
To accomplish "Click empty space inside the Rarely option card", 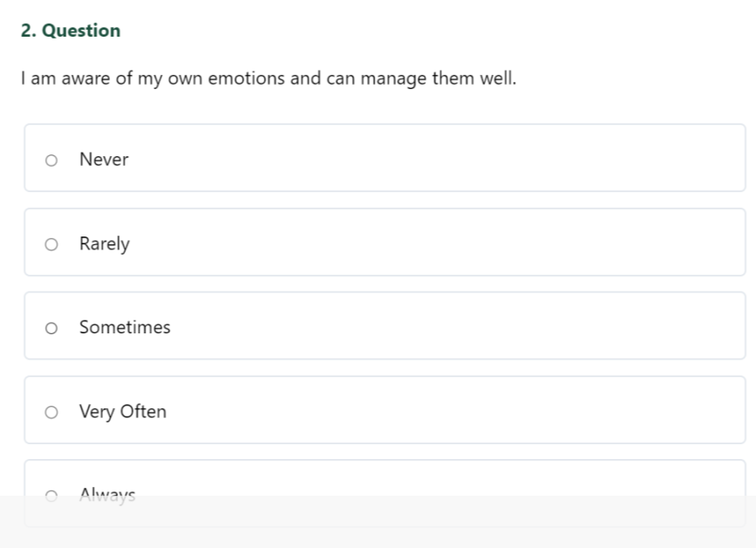I will [x=434, y=243].
